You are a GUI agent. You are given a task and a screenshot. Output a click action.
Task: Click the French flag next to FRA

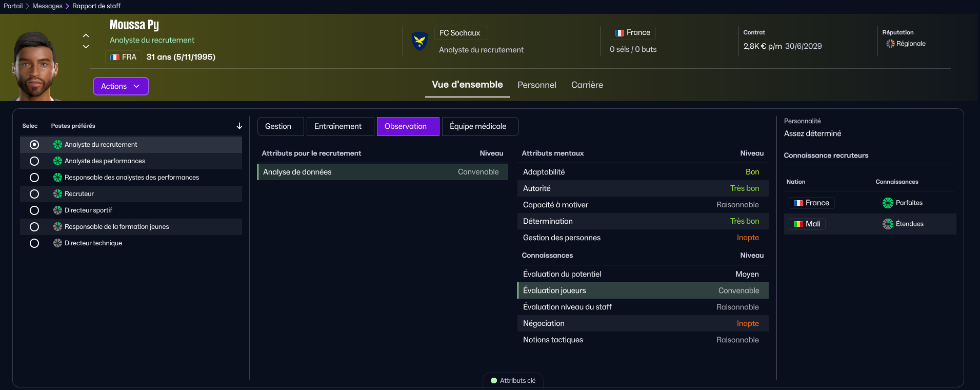115,57
